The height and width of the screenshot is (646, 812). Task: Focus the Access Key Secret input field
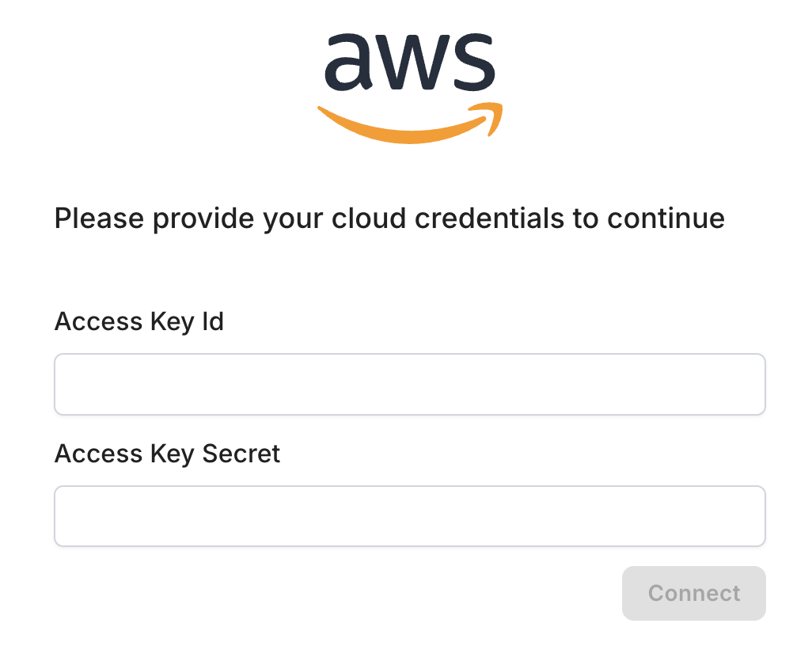pyautogui.click(x=409, y=516)
